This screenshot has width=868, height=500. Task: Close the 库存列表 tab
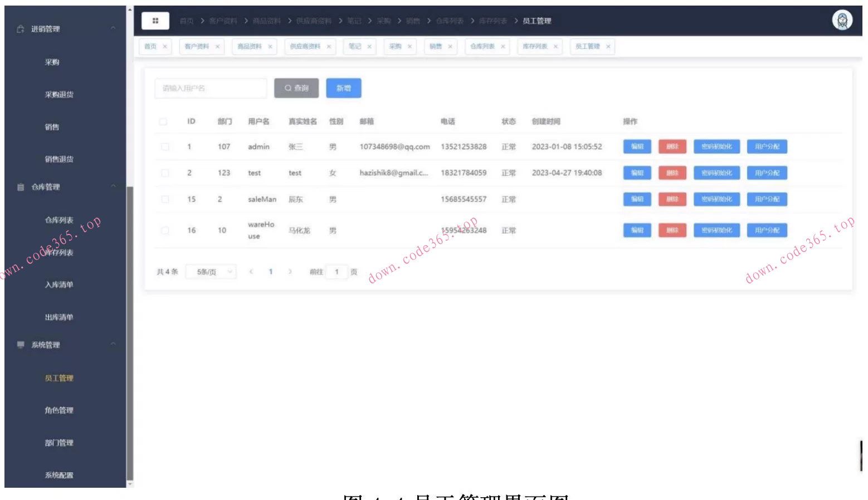(x=555, y=47)
